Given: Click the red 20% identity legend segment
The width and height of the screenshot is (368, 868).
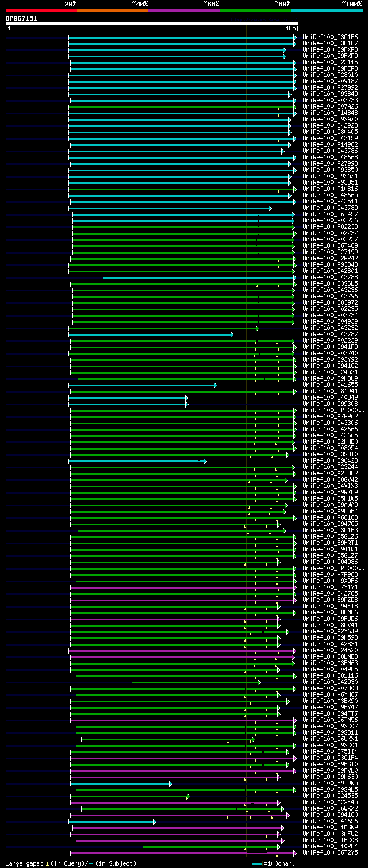Looking at the screenshot, I should [x=41, y=10].
